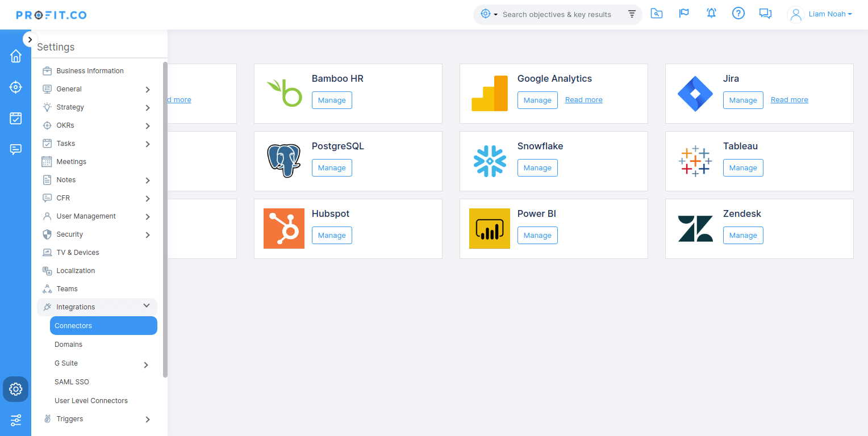Click the Jira logo

click(695, 93)
